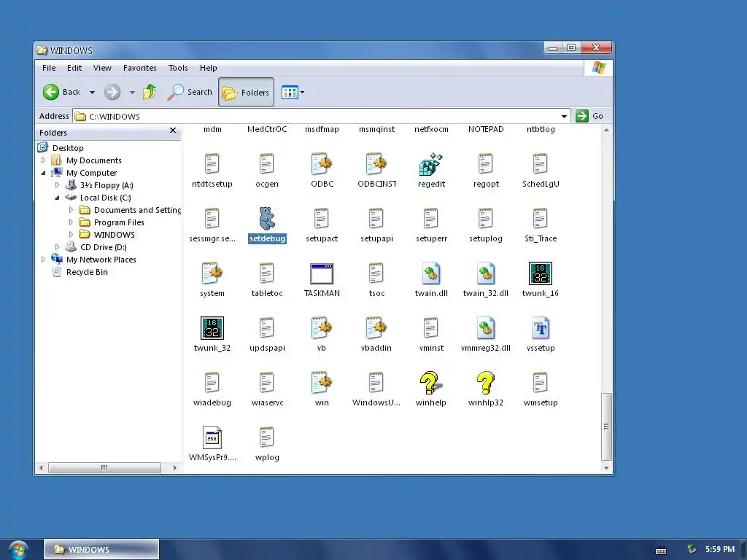Select the twunk_16 file icon
Image resolution: width=747 pixels, height=560 pixels.
coord(541,273)
